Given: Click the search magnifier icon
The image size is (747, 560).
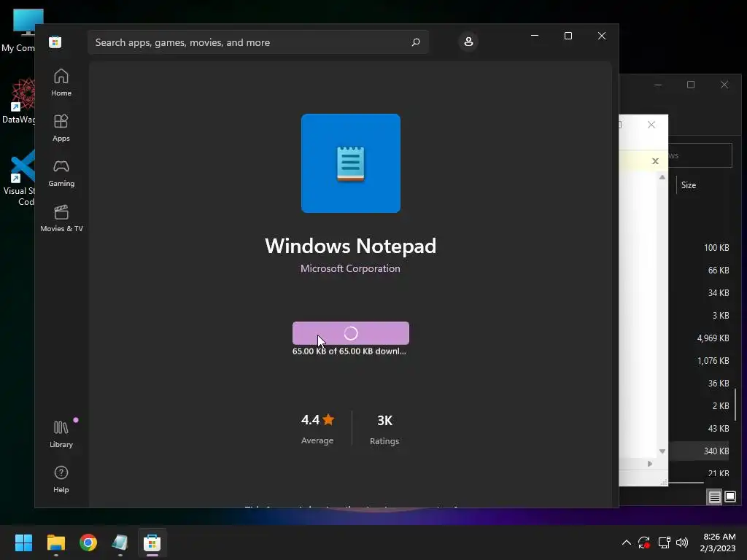Looking at the screenshot, I should click(x=415, y=42).
